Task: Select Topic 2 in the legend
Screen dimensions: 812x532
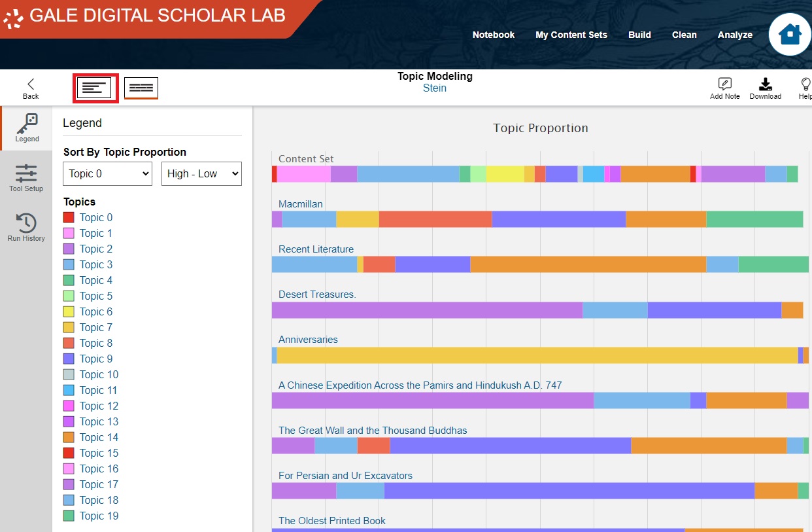Action: click(96, 249)
